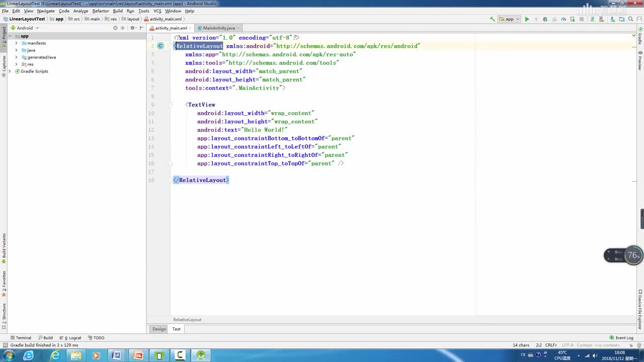Click the Windows Start button
The image size is (644, 362).
(9, 355)
